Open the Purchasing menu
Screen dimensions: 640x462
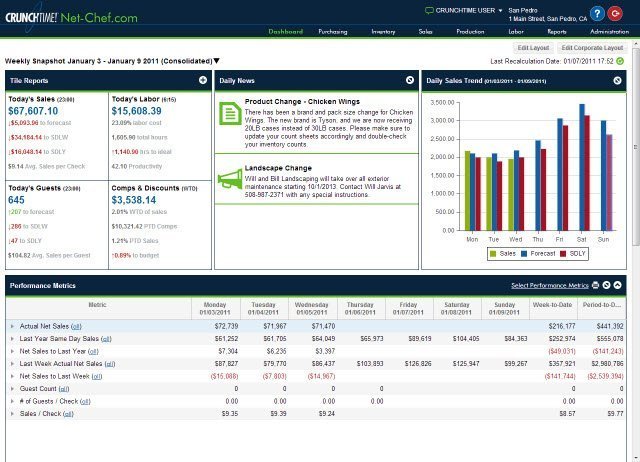point(333,31)
